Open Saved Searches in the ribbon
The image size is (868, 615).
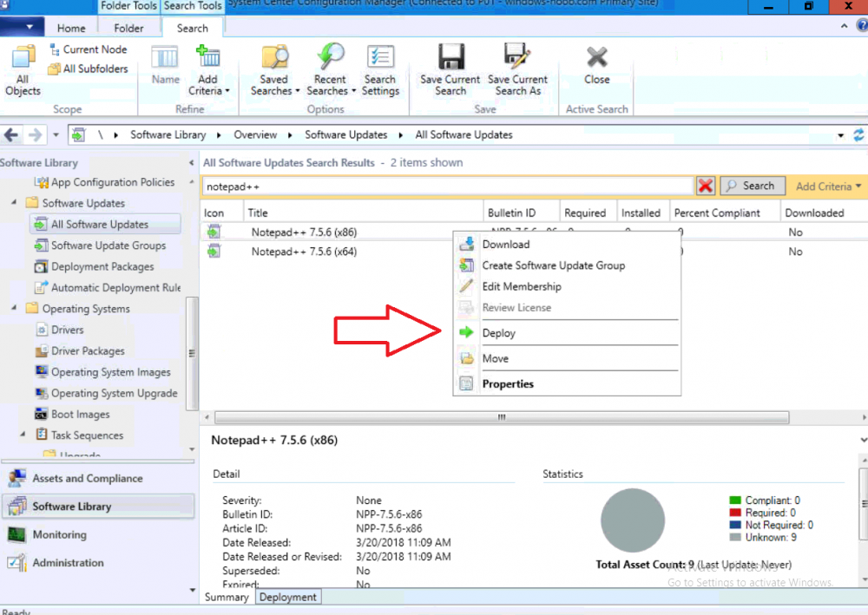[274, 70]
